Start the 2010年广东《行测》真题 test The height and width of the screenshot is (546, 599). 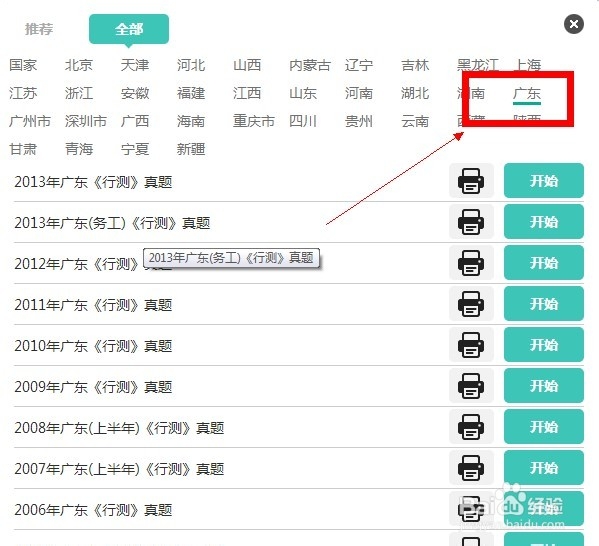(544, 345)
